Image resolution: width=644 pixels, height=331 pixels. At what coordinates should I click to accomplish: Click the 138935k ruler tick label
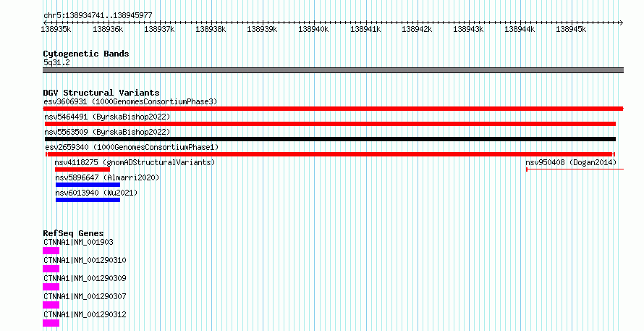coord(56,29)
